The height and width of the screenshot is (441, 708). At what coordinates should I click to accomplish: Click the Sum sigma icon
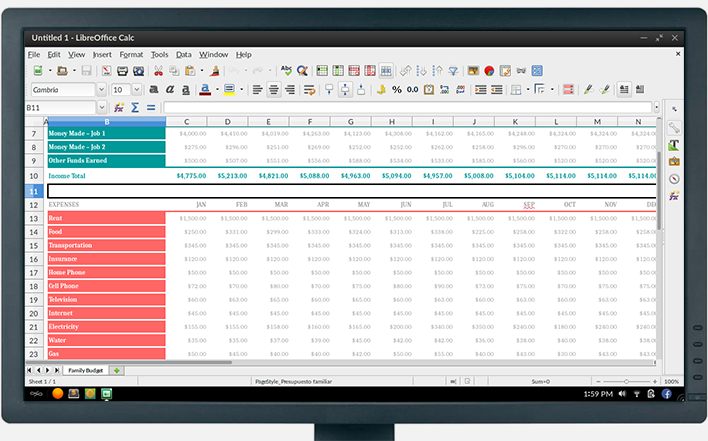pos(135,107)
